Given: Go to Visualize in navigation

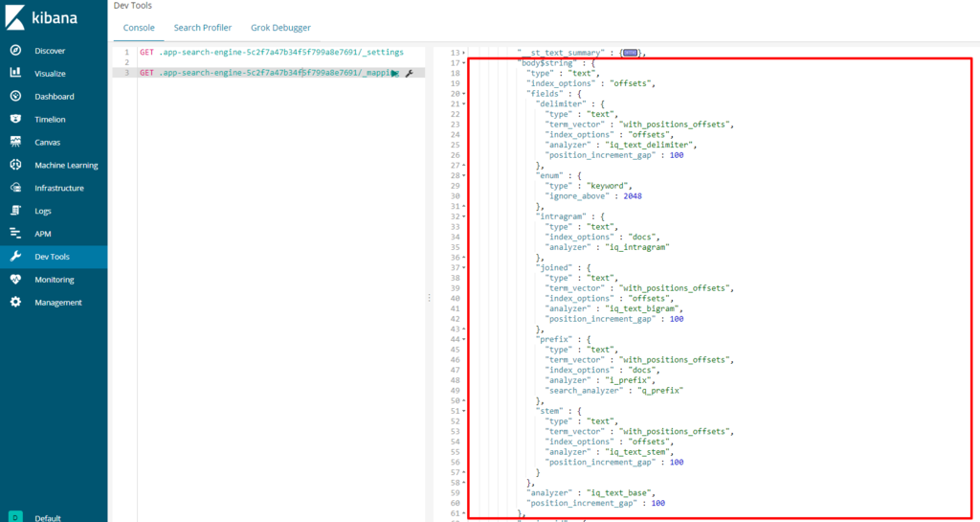Looking at the screenshot, I should 50,73.
